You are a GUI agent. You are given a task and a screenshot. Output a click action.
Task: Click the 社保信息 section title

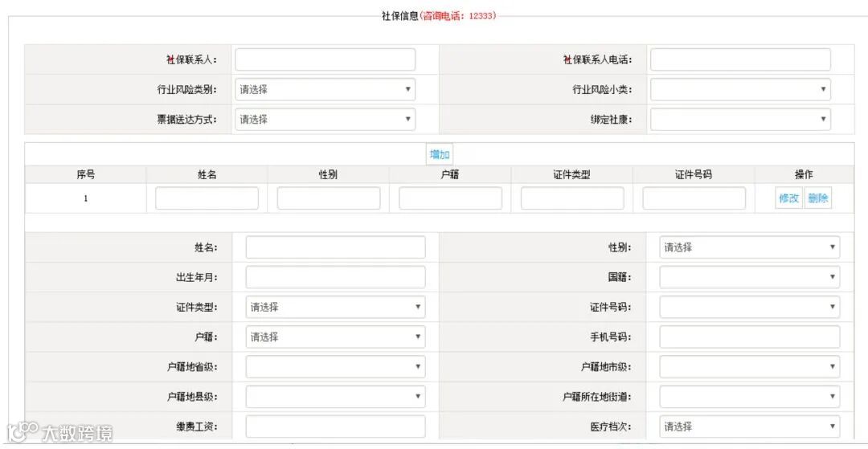[x=399, y=16]
